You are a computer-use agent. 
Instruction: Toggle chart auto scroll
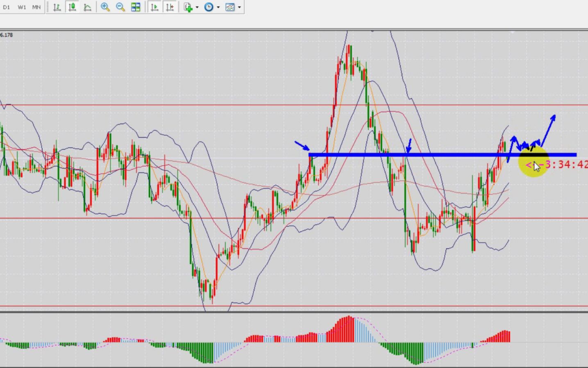154,7
